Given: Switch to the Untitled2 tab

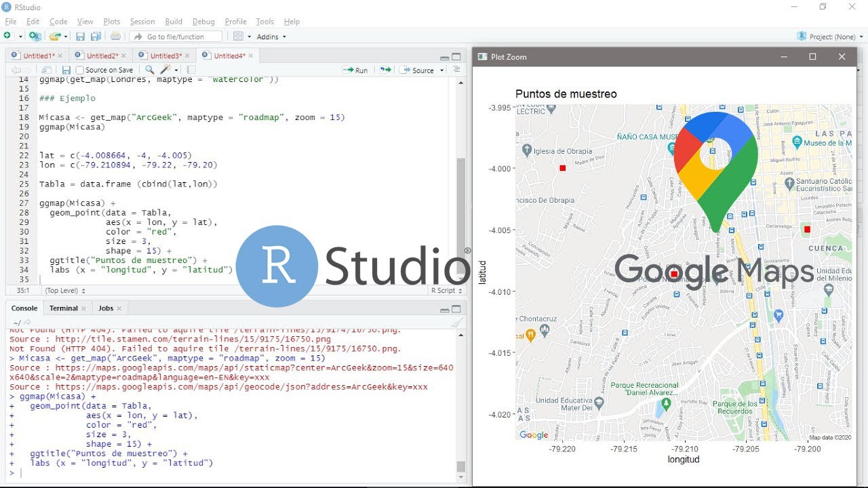Looking at the screenshot, I should pyautogui.click(x=102, y=56).
